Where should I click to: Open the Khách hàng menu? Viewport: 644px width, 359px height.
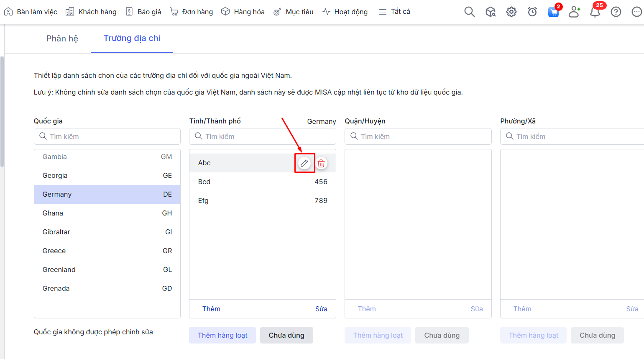tap(91, 12)
